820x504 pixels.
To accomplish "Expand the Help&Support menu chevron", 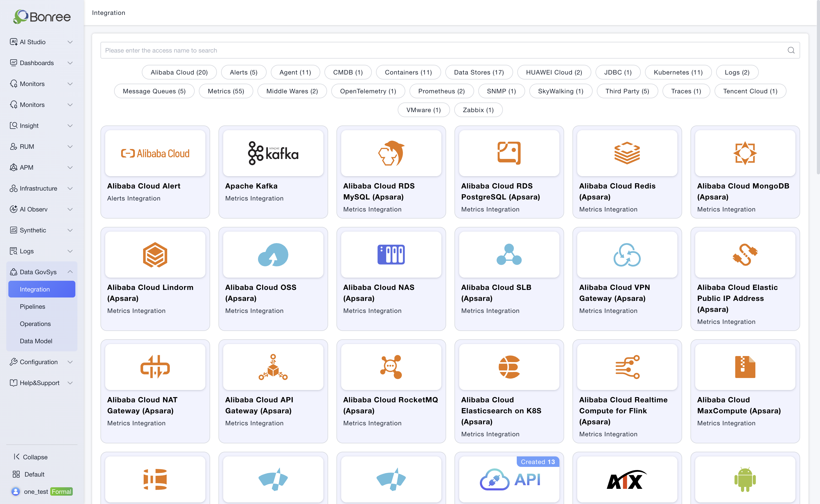I will 70,383.
